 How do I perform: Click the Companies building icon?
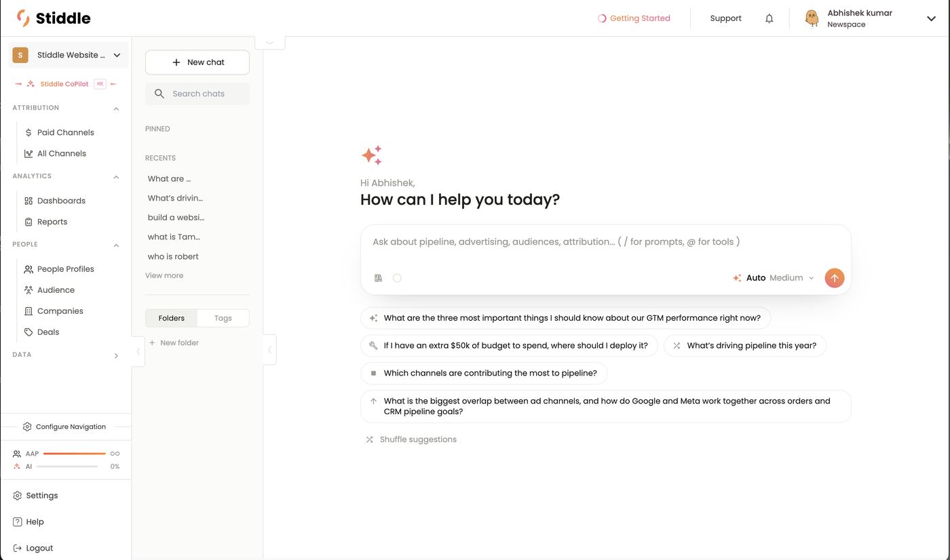click(28, 311)
